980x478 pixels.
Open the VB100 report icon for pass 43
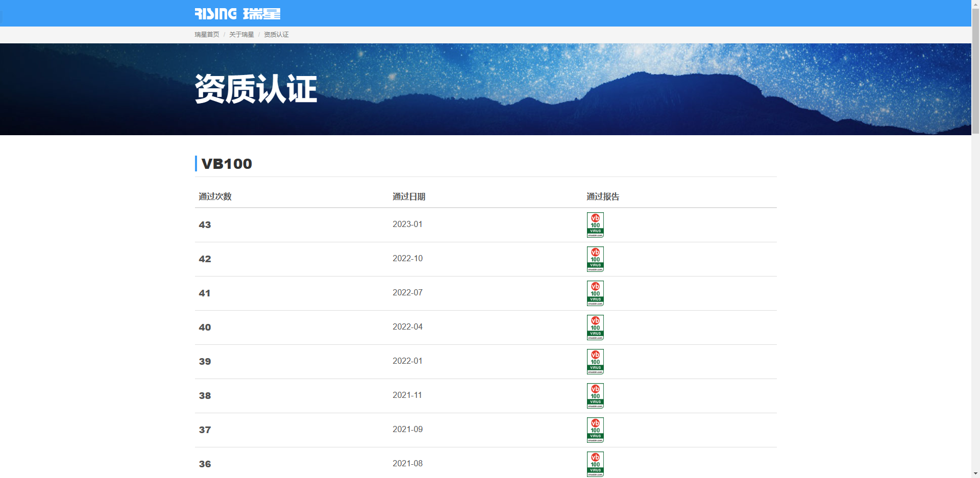tap(595, 225)
